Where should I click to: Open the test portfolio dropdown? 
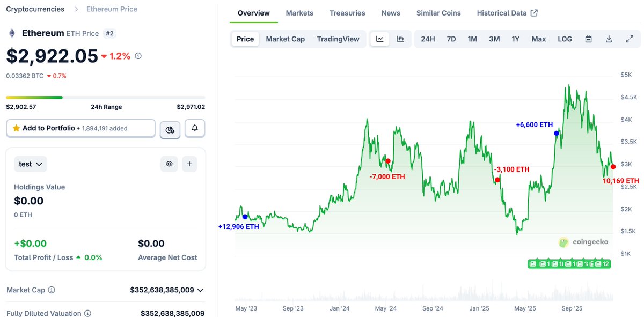click(30, 164)
